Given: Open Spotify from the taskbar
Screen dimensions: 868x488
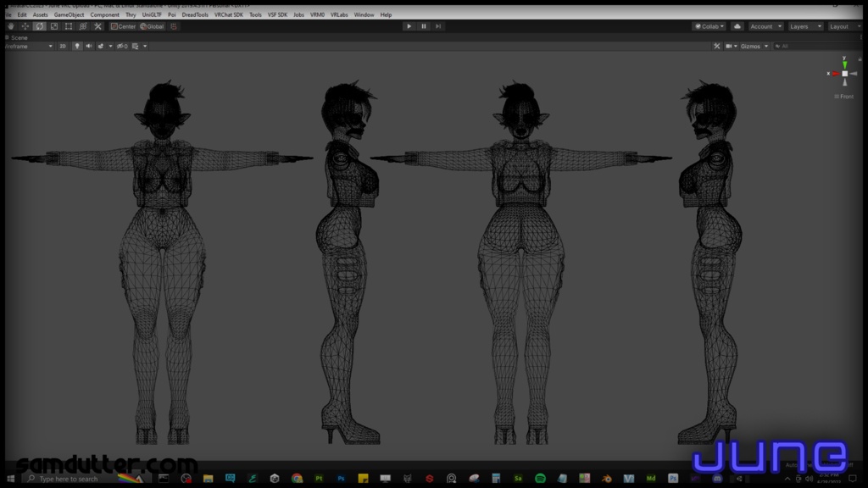Looking at the screenshot, I should click(x=540, y=479).
